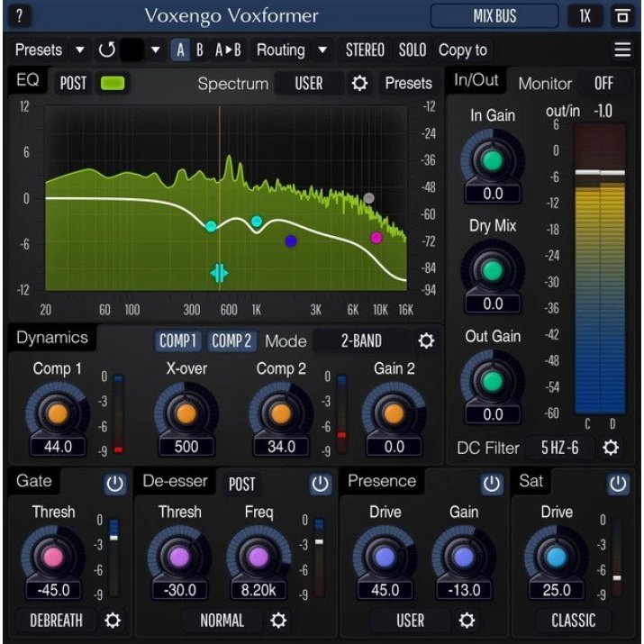Click the De-esser Freq purple knob
This screenshot has height=644, width=644.
(259, 558)
